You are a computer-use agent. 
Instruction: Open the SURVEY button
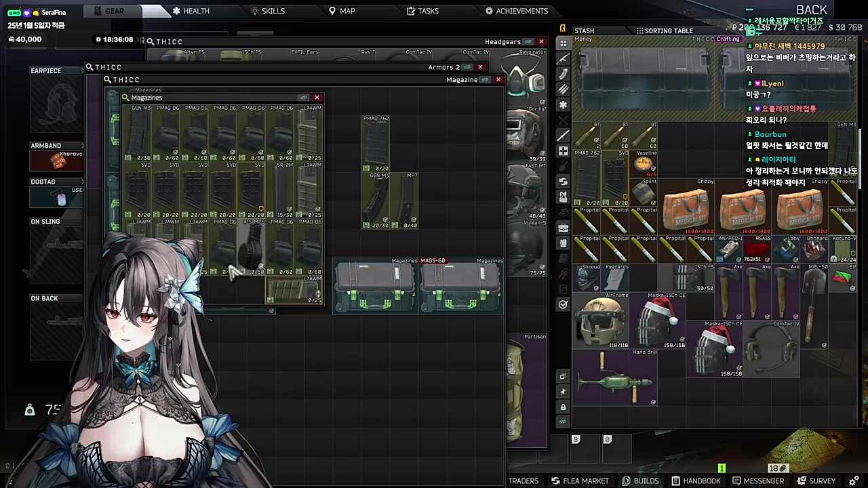816,481
